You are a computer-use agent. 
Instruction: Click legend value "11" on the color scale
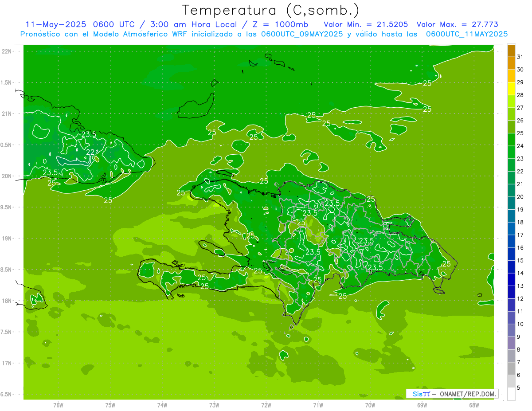tap(520, 311)
